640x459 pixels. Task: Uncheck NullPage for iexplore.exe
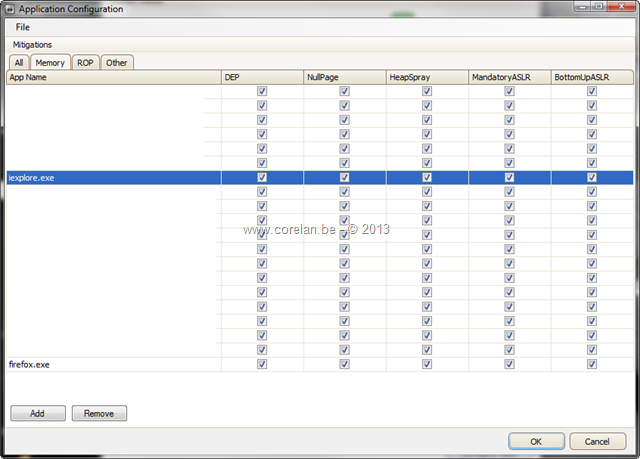(344, 177)
